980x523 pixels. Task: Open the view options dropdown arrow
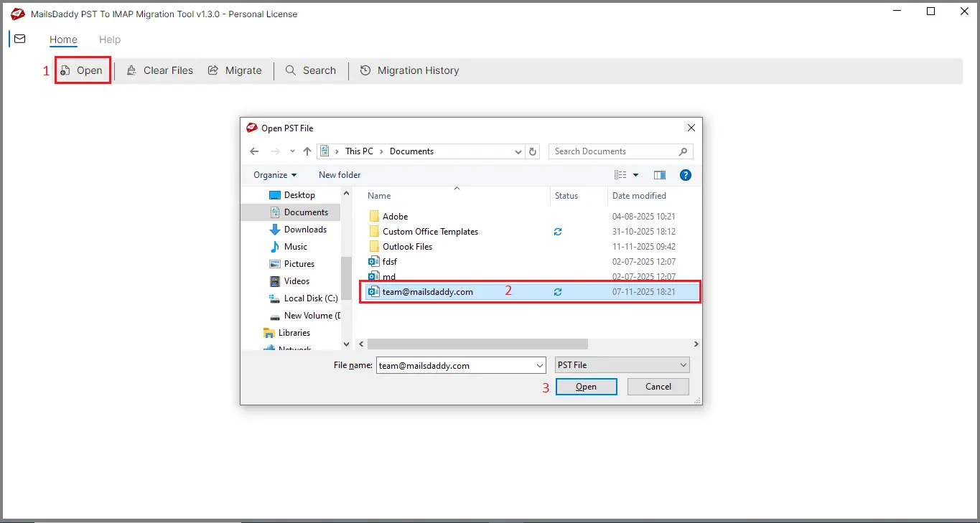[x=635, y=174]
